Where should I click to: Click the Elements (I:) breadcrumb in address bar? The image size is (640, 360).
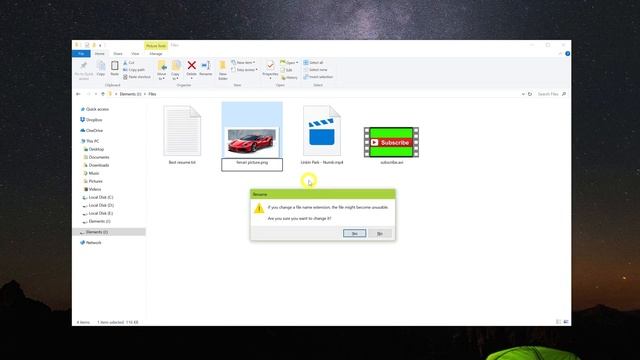pyautogui.click(x=131, y=94)
